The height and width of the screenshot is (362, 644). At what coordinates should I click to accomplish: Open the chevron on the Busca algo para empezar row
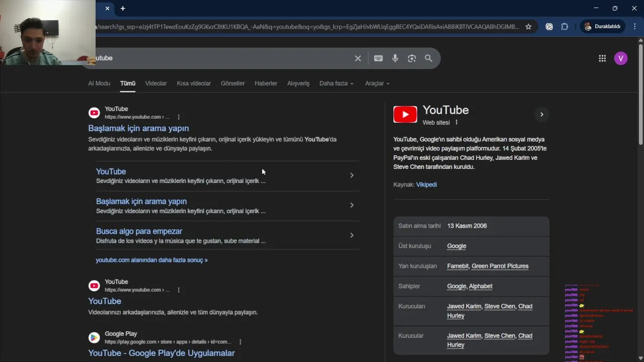352,235
